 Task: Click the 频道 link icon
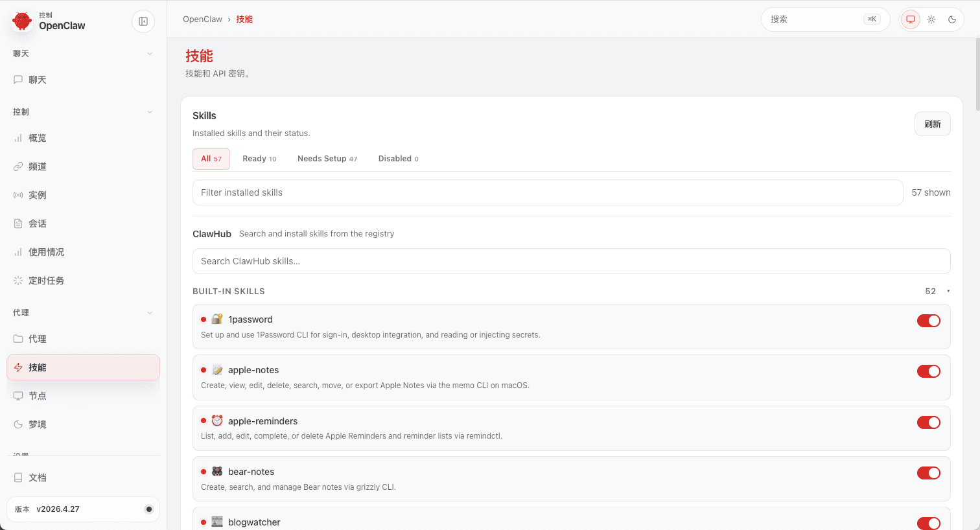pos(18,167)
